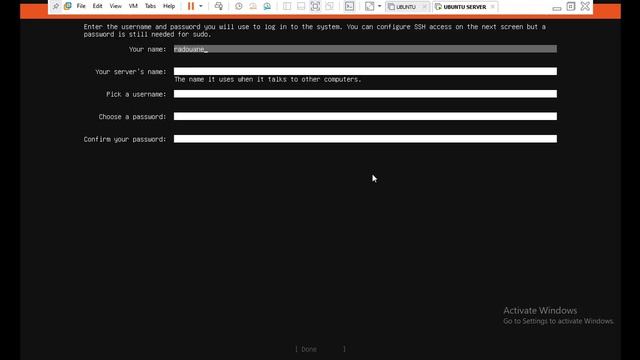Viewport: 640px width, 360px height.
Task: Close the UBUNTU tab
Action: [x=424, y=7]
